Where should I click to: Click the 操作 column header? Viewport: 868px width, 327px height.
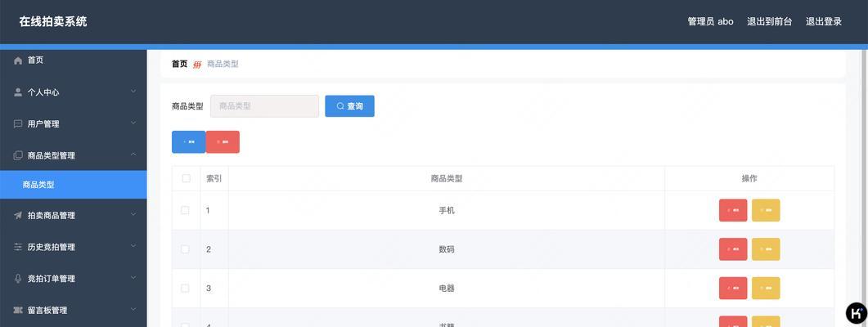749,178
